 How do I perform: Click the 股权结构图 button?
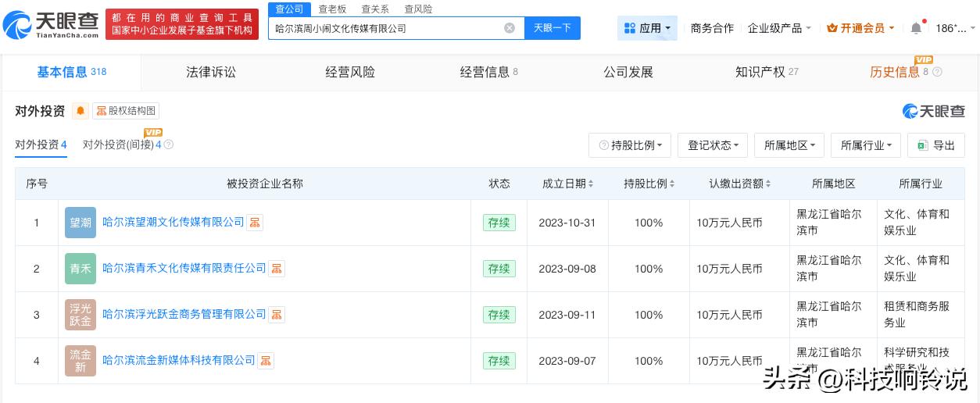point(126,111)
